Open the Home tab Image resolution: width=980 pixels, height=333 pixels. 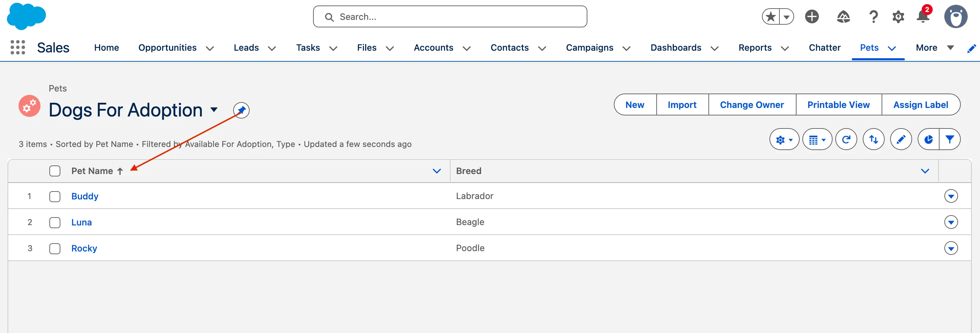coord(107,48)
